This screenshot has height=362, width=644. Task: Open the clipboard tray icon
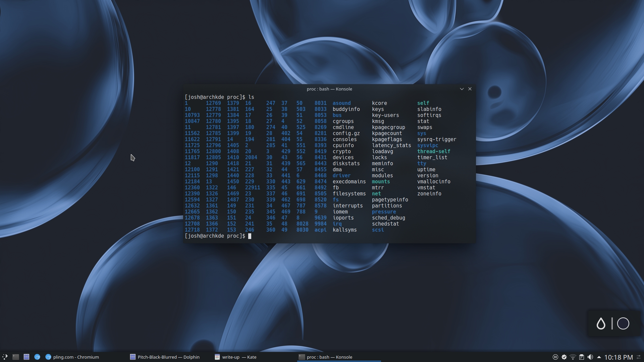point(582,357)
